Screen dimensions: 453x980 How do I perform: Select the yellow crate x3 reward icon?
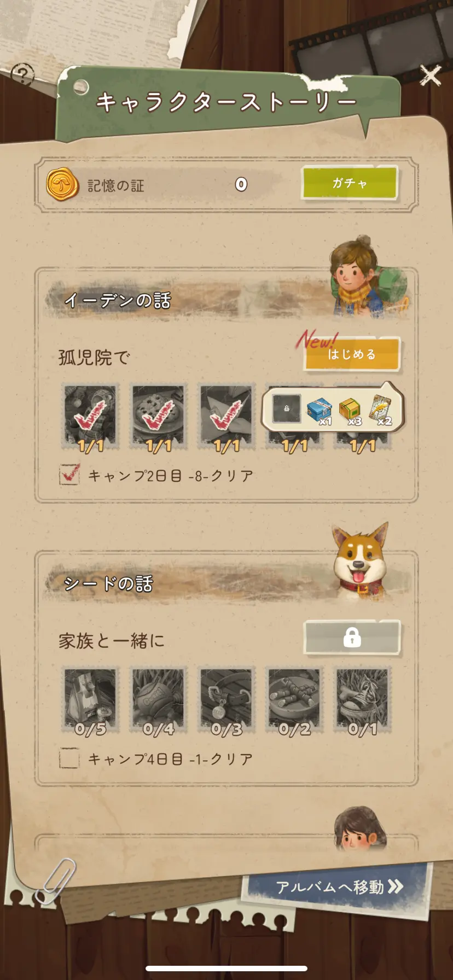(350, 410)
